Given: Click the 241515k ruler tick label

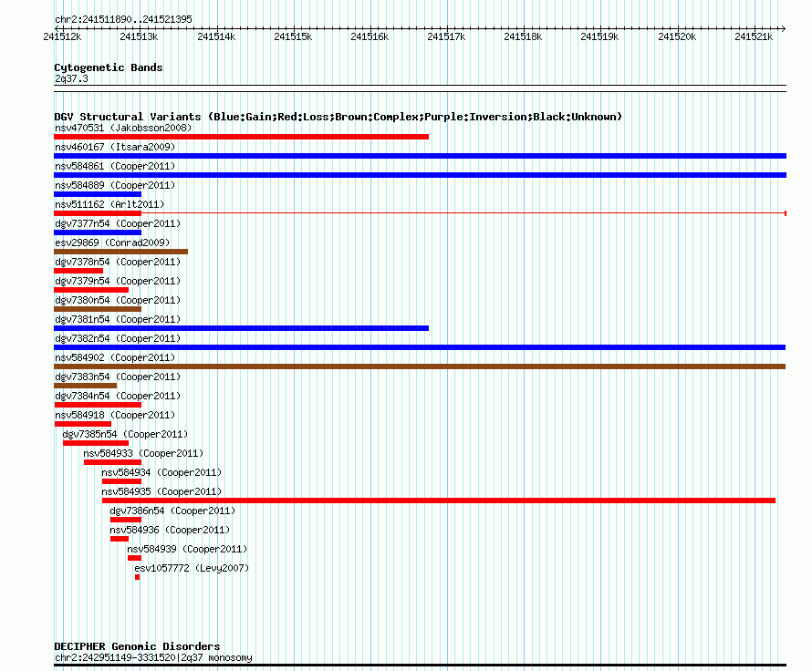Looking at the screenshot, I should click(293, 36).
